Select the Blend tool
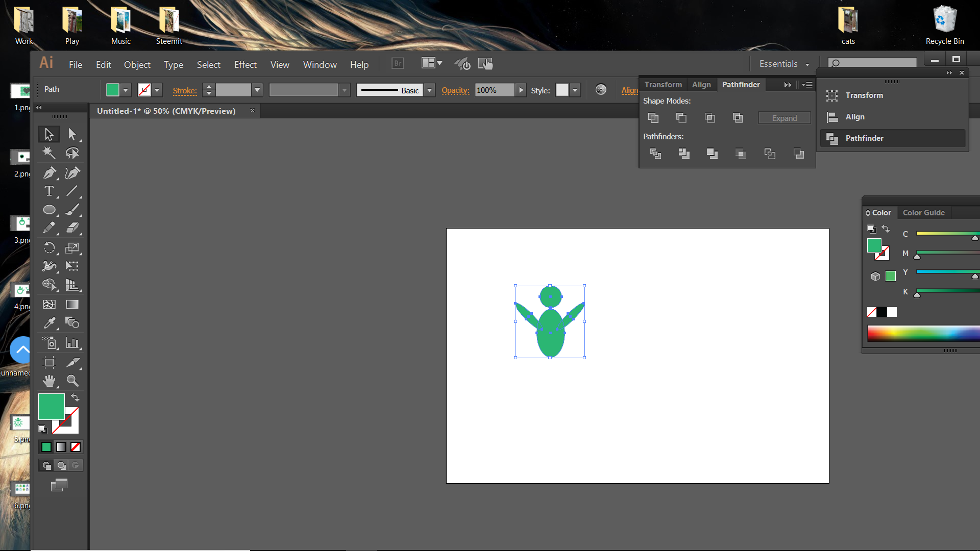The height and width of the screenshot is (551, 980). (72, 323)
